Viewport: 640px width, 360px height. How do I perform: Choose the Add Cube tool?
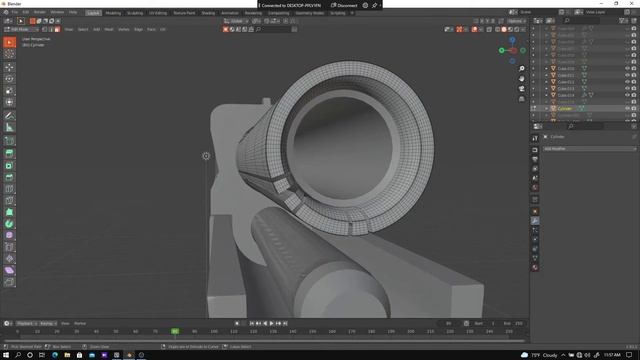click(x=9, y=141)
